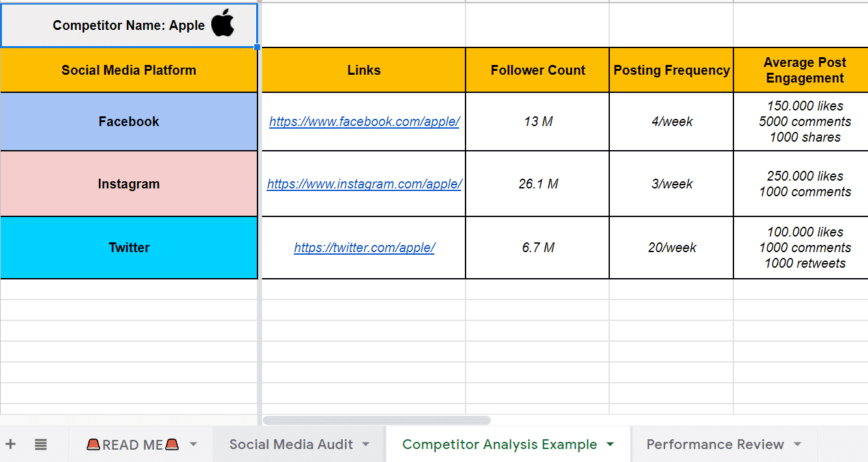The height and width of the screenshot is (462, 868).
Task: Click the bell emoji before READ ME
Action: pos(94,444)
